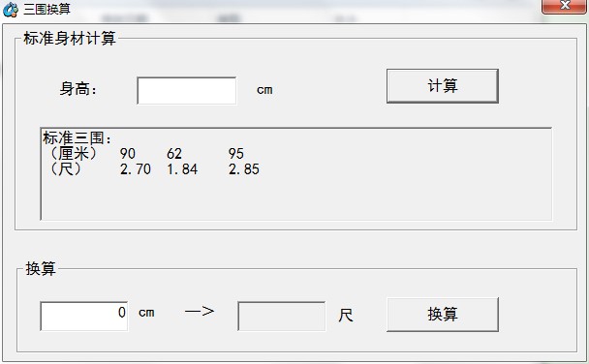Click the arrow between cm and 尺 fields
The image size is (589, 364).
[x=200, y=311]
